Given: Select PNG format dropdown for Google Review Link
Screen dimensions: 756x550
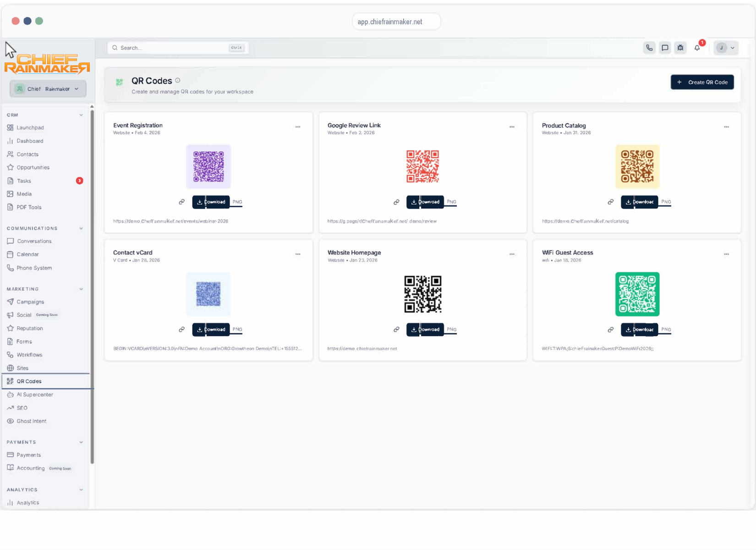Looking at the screenshot, I should [x=451, y=202].
